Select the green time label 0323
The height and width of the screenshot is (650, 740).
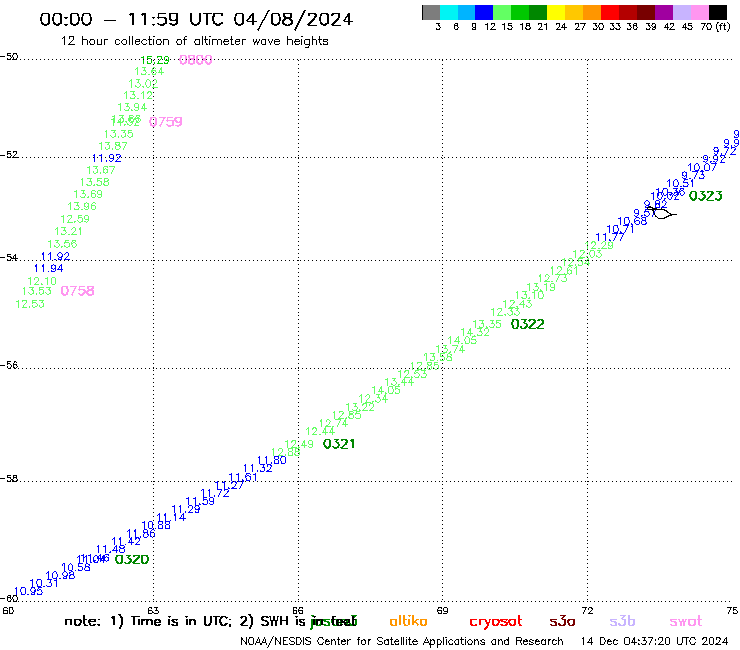(x=706, y=196)
